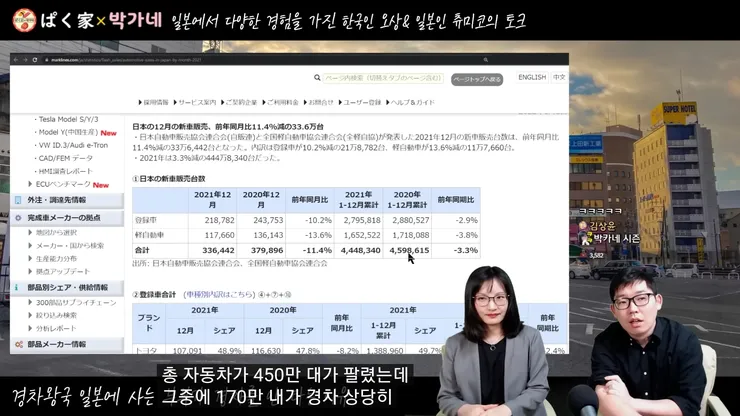Click the ぱく家 channel logo icon
740x416 pixels.
coord(24,20)
